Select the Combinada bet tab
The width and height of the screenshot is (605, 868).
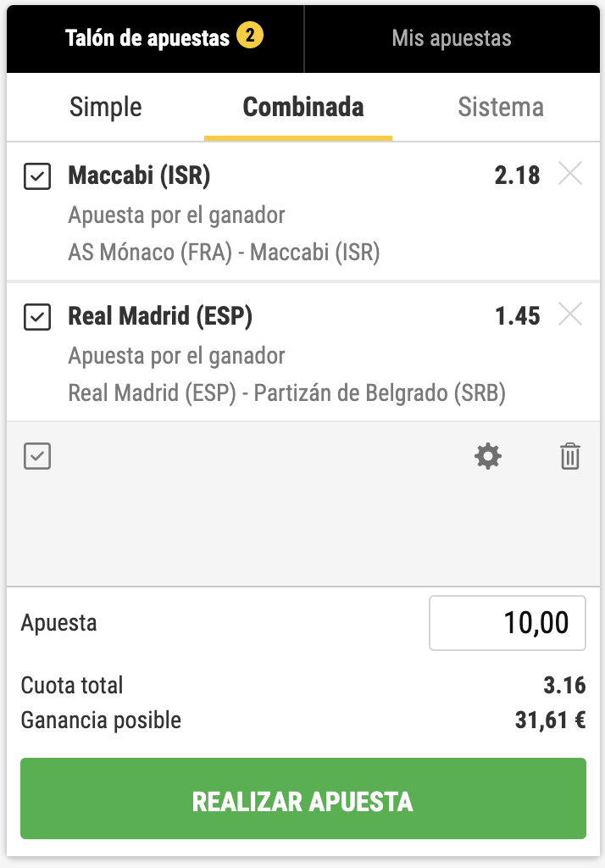pos(302,108)
